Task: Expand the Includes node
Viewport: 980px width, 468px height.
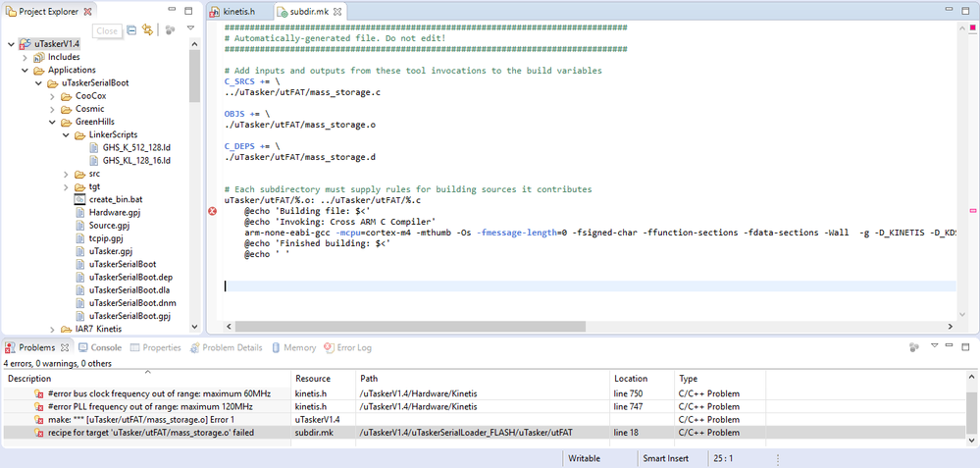Action: 26,58
